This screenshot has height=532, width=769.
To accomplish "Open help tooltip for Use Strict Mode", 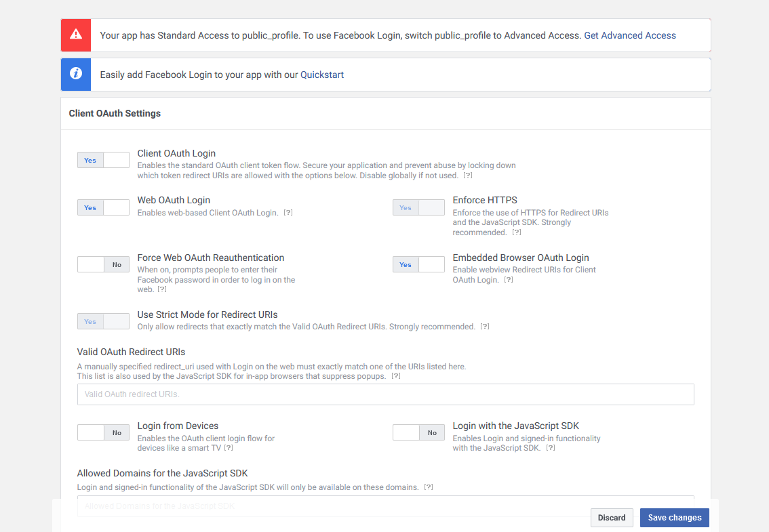I will (x=485, y=327).
